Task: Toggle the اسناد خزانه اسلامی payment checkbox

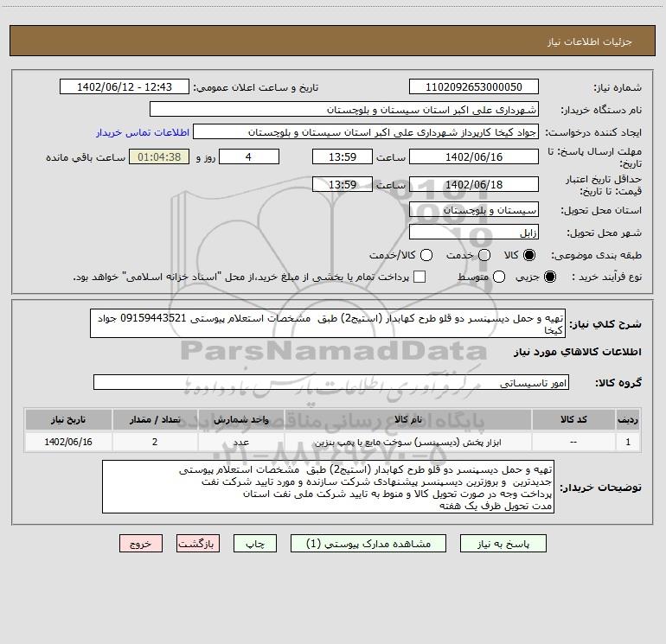Action: (419, 277)
